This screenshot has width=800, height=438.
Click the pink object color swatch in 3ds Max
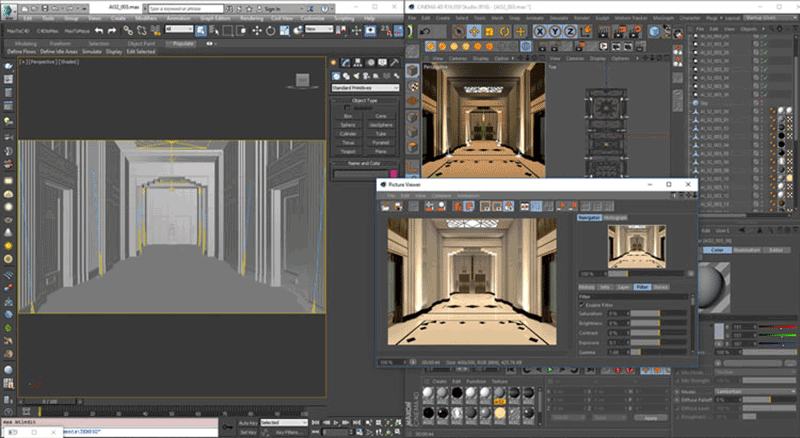(x=393, y=174)
